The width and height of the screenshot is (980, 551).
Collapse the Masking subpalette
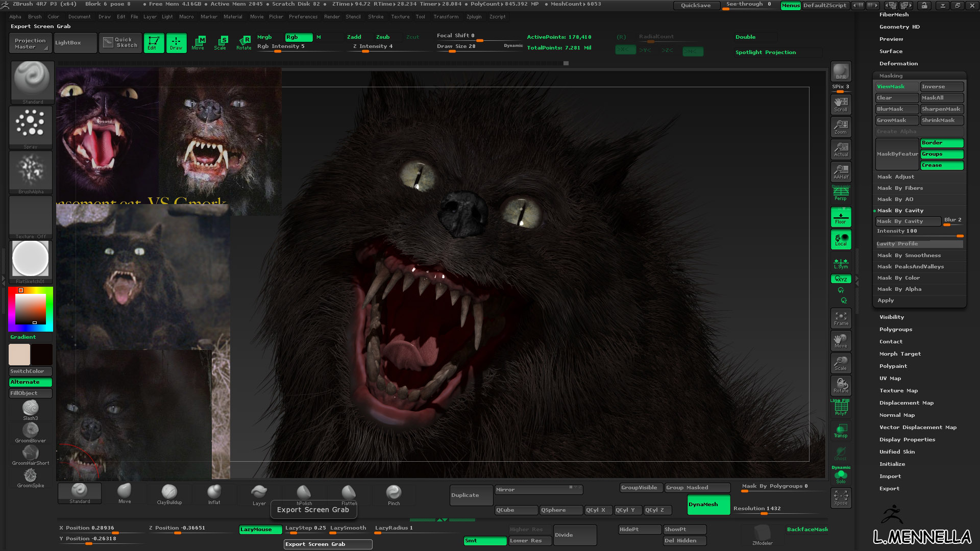891,76
